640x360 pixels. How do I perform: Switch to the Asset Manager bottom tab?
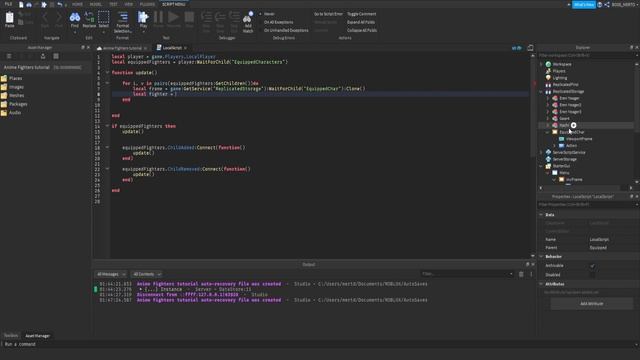click(38, 336)
